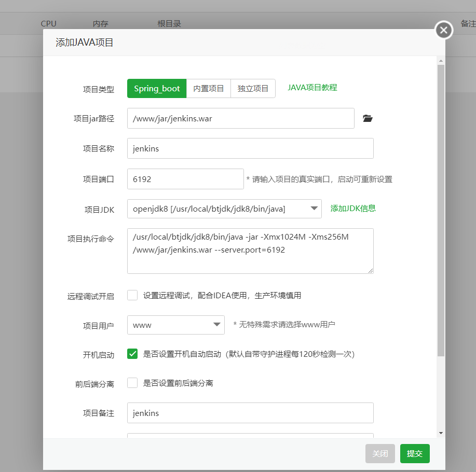Select Spring_boot project type
Image resolution: width=476 pixels, height=472 pixels.
click(157, 89)
